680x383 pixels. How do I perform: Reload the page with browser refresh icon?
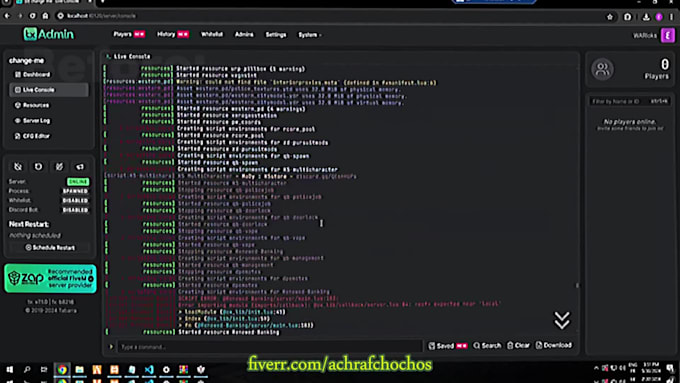pos(33,16)
